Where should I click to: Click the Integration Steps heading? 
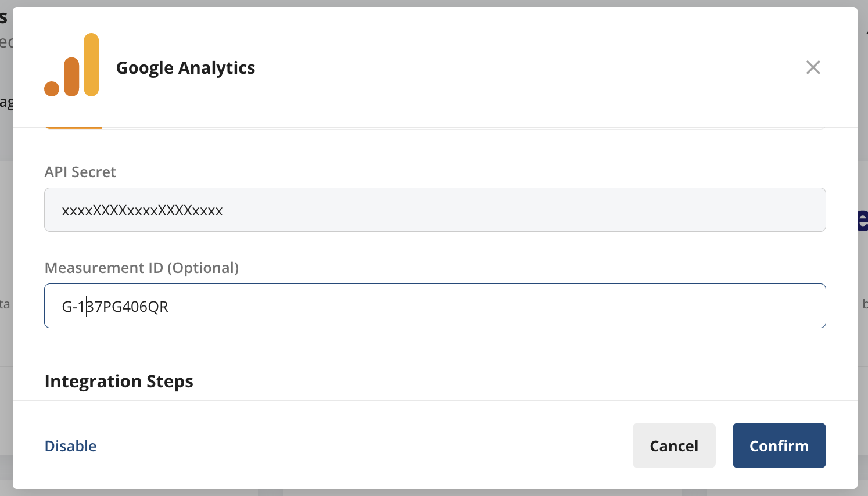pos(119,382)
